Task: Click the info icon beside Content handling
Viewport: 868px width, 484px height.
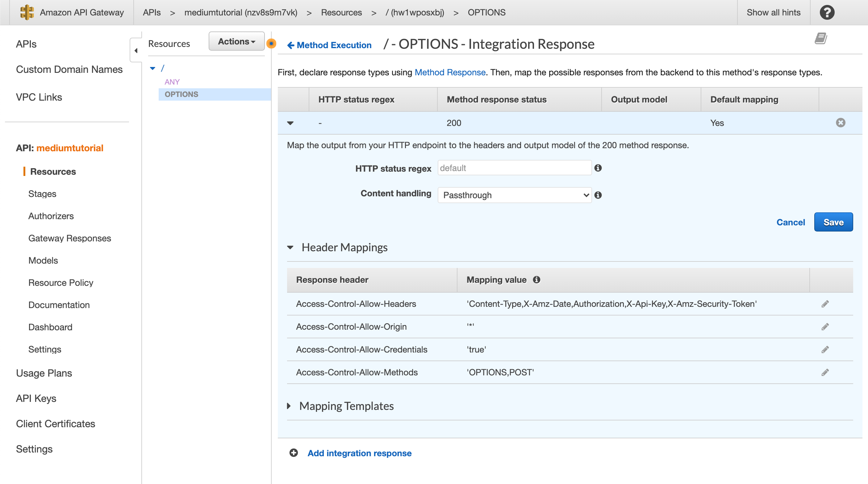Action: pos(598,195)
